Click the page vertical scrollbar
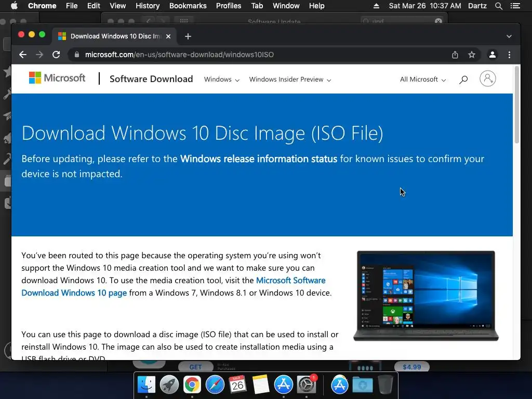This screenshot has height=399, width=532. [517, 105]
